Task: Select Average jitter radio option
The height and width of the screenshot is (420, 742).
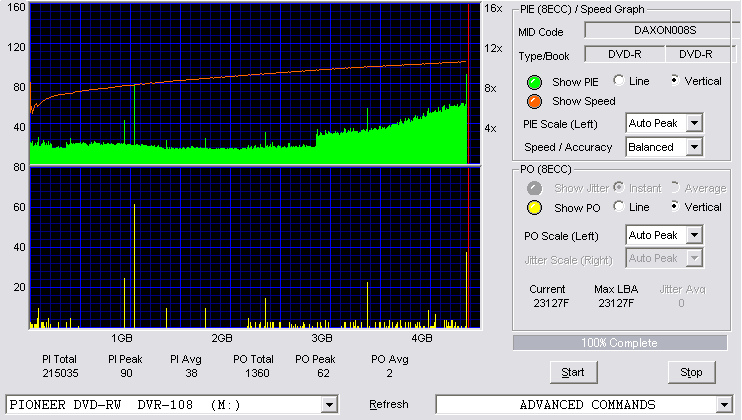Action: (675, 187)
